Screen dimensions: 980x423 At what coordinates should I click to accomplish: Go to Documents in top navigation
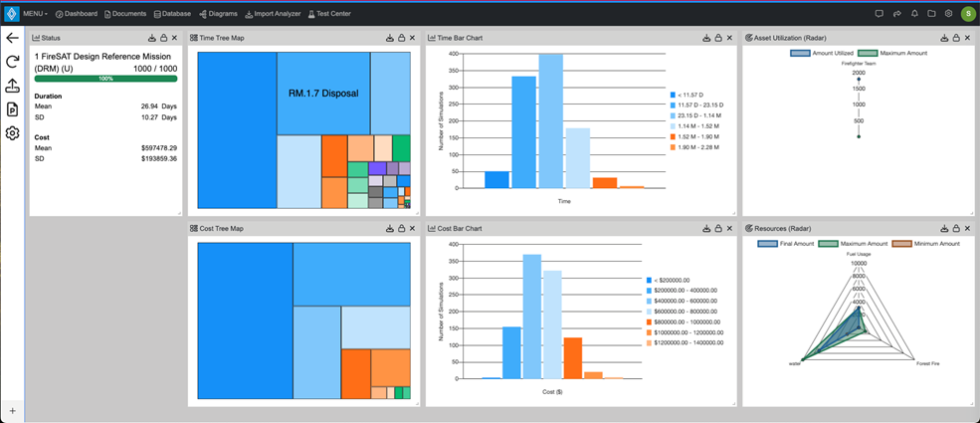point(125,13)
